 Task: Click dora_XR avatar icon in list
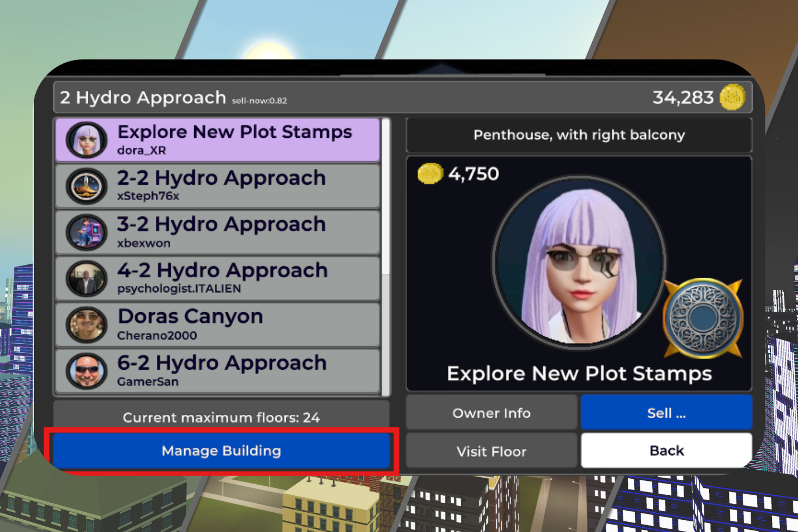pyautogui.click(x=86, y=140)
